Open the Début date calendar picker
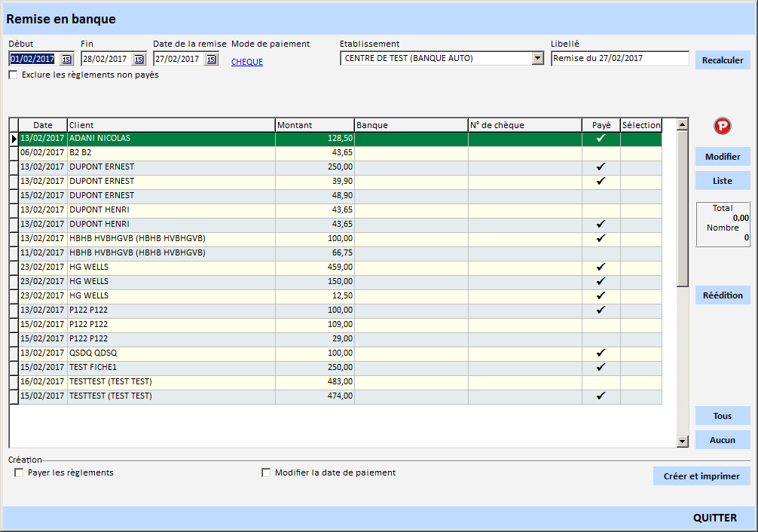Viewport: 758px width, 532px height. coord(66,59)
